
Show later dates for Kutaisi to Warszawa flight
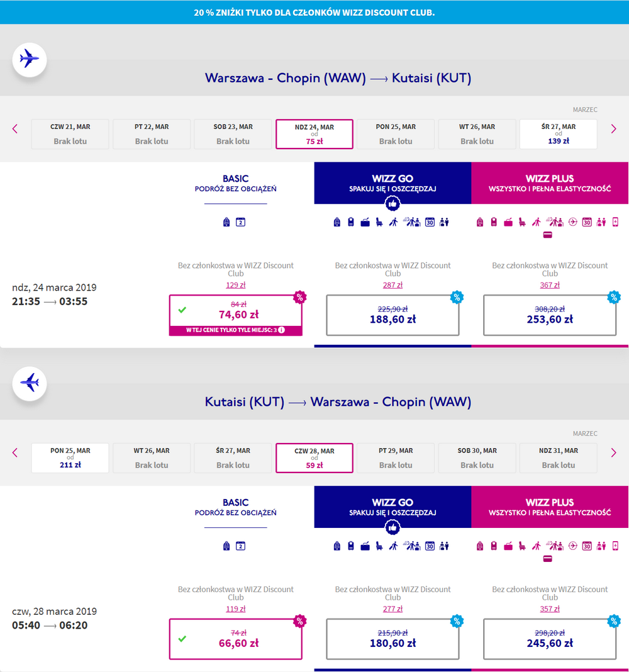point(613,452)
